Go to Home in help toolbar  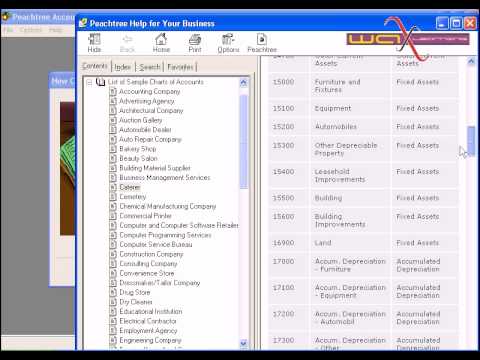[161, 43]
